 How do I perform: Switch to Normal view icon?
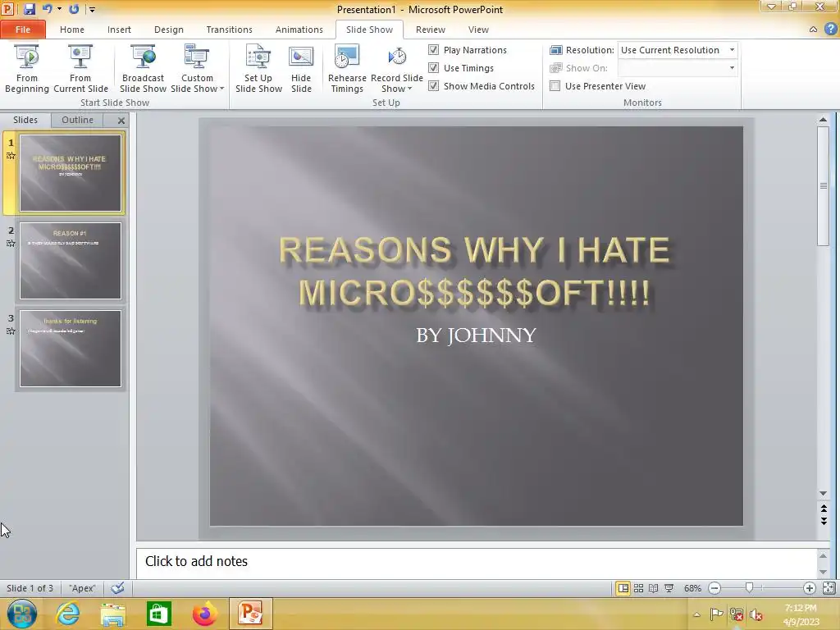[623, 588]
